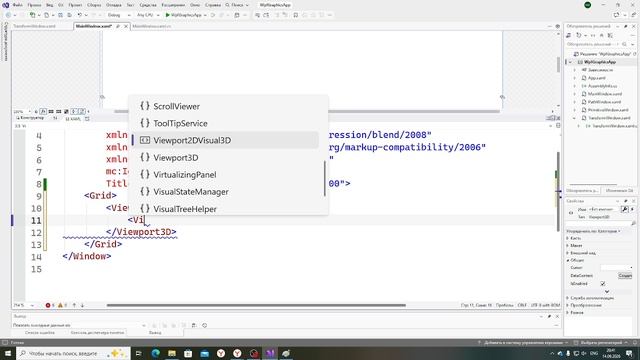Open the Сборка menu

94,5
